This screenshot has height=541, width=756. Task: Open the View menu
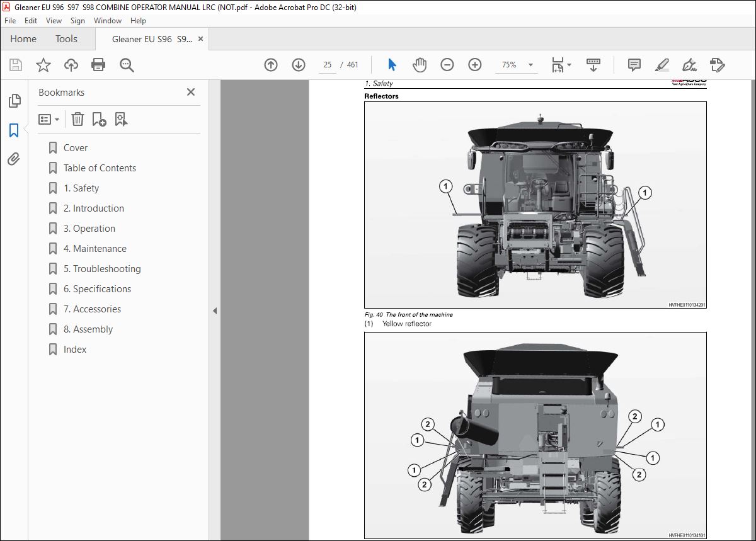(x=54, y=21)
